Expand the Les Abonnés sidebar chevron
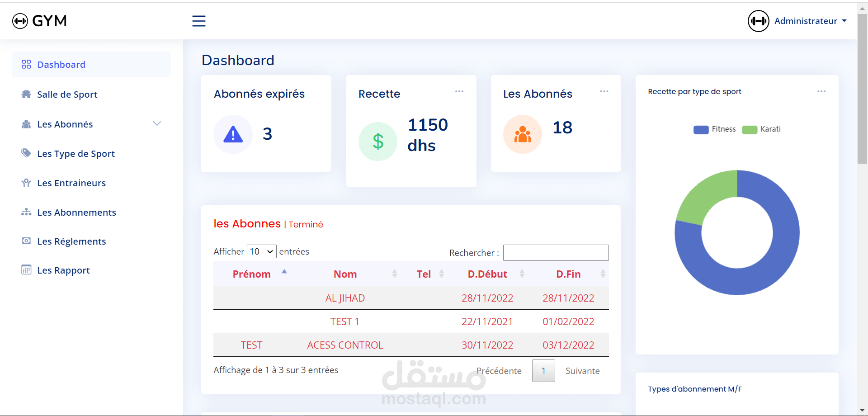 [157, 123]
